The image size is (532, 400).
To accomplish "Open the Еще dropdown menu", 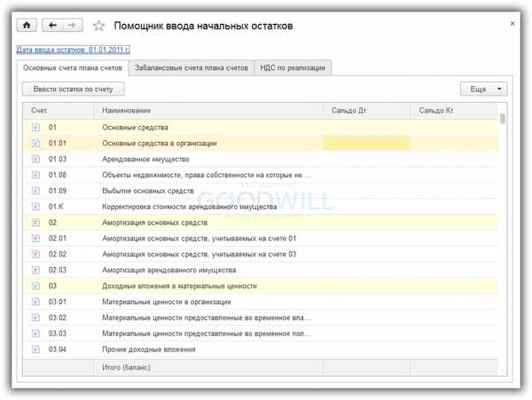I will click(x=483, y=90).
